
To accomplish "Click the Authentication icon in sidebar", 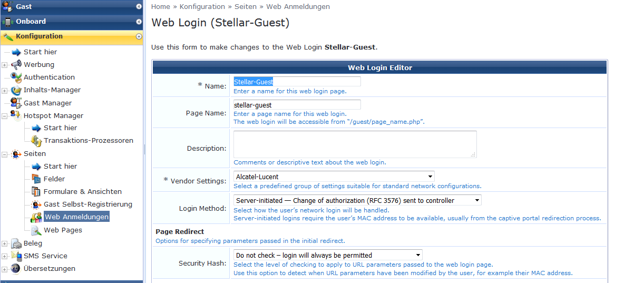I will [x=16, y=77].
